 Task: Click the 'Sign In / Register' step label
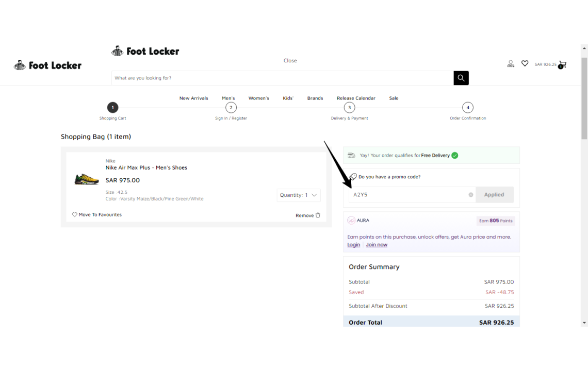pos(231,118)
